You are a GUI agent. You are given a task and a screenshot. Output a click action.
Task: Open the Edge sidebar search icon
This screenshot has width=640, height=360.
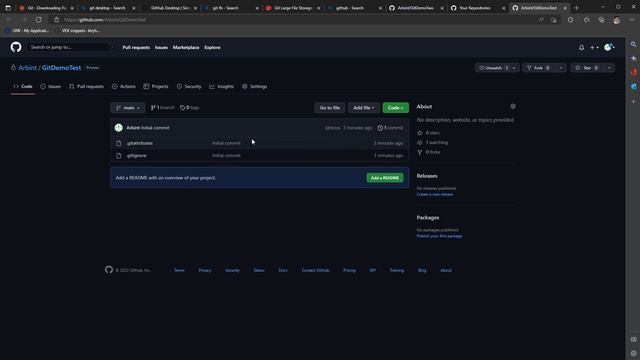[633, 44]
